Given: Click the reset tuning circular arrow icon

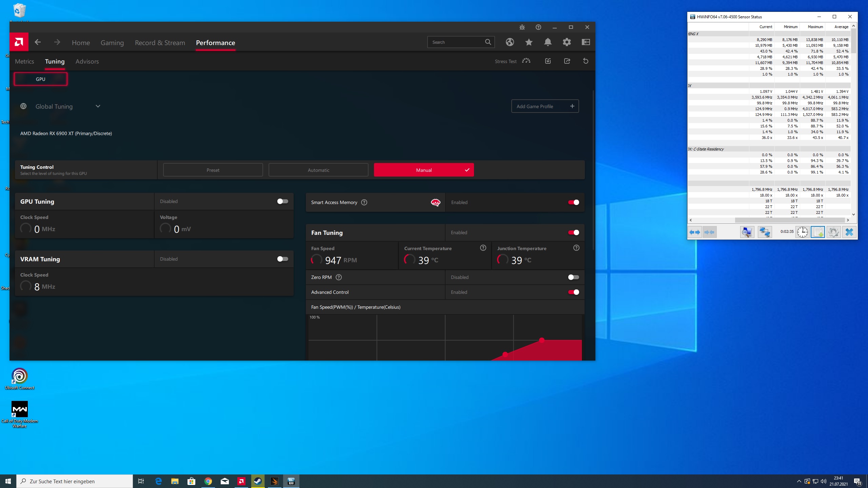Looking at the screenshot, I should (x=586, y=61).
